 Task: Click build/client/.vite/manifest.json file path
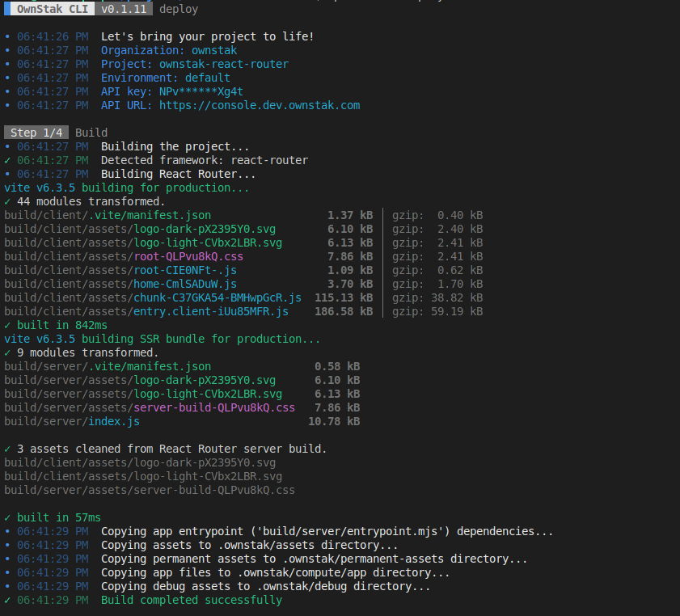[108, 216]
